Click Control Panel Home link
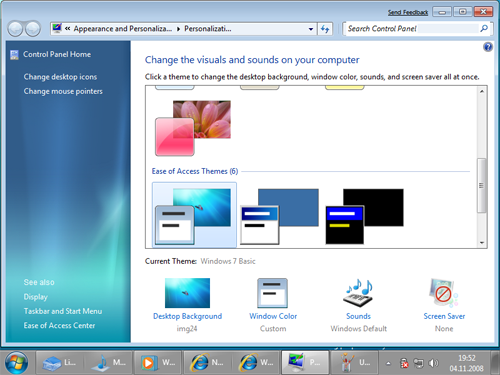 point(57,54)
